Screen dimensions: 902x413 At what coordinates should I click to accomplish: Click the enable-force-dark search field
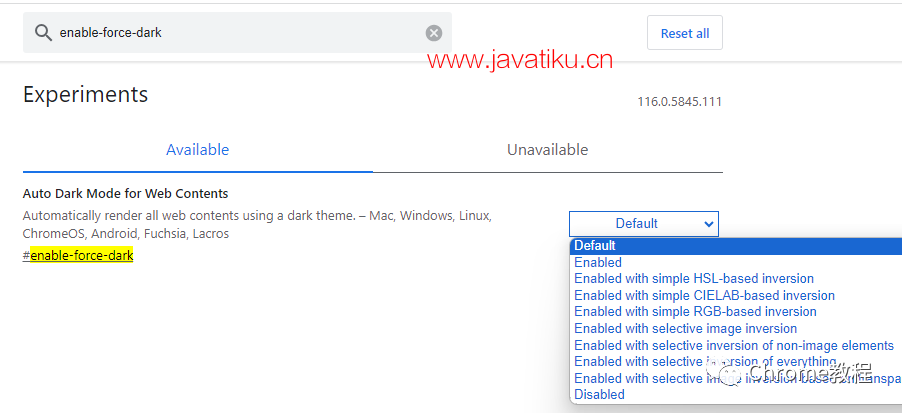[x=237, y=33]
